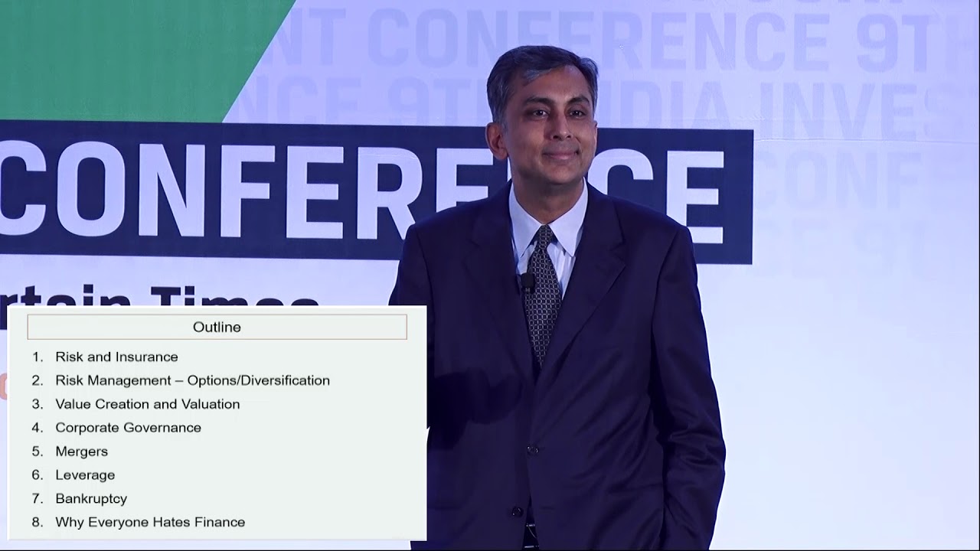Click the "Leverage" outline entry
This screenshot has width=980, height=551.
point(85,475)
